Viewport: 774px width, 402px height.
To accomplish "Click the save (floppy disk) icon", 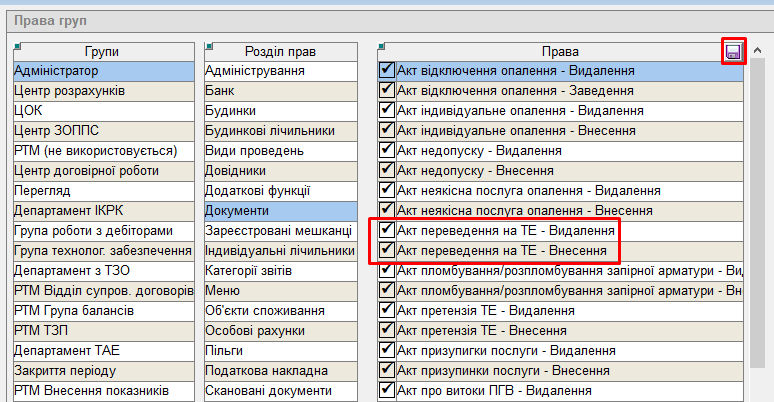I will click(x=733, y=51).
